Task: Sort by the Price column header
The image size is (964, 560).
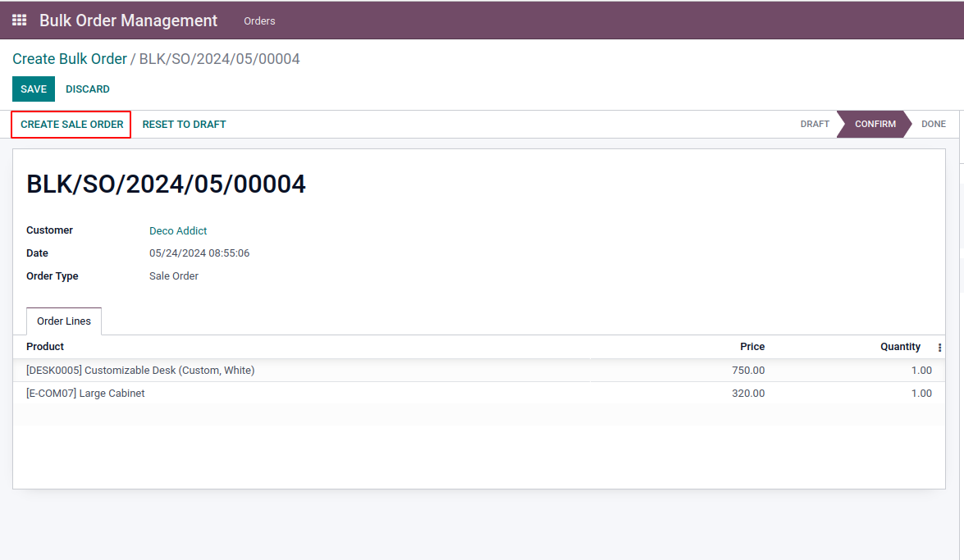Action: (752, 347)
